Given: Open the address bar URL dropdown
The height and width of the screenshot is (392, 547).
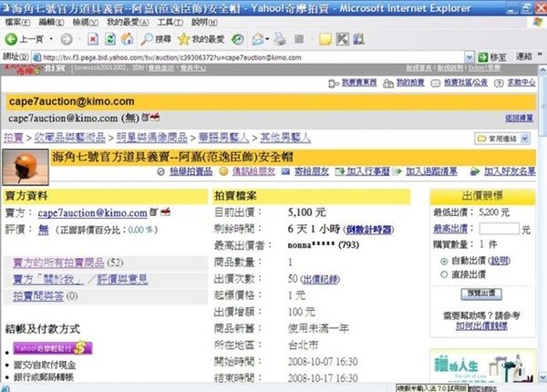Looking at the screenshot, I should coord(470,57).
